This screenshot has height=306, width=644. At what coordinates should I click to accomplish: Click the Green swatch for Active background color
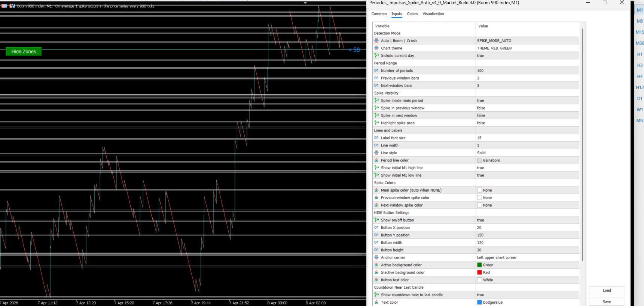pyautogui.click(x=479, y=265)
